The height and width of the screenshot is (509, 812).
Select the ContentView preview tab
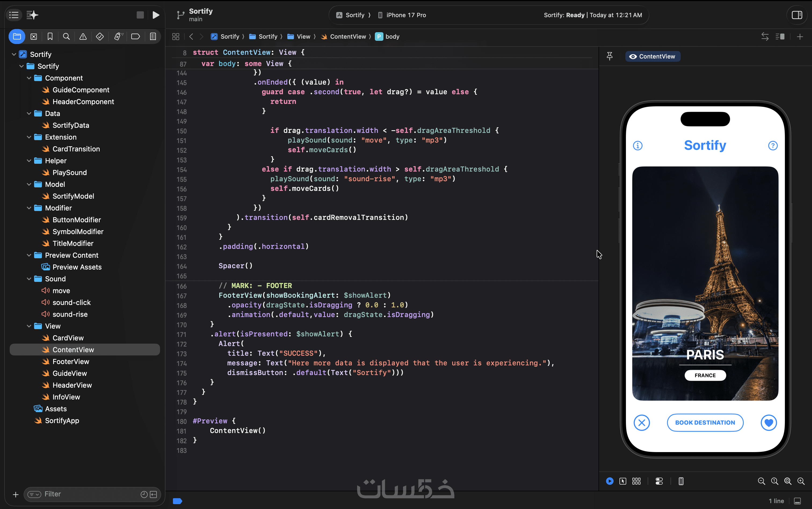point(653,56)
